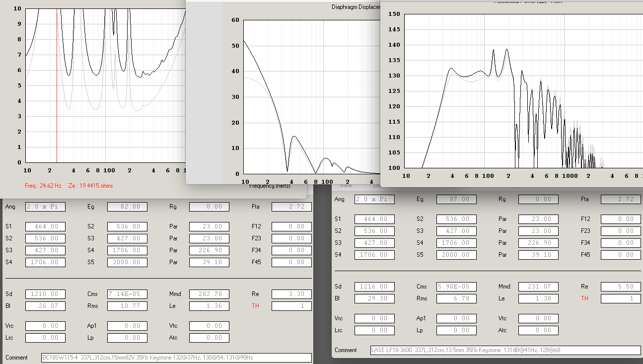
Task: Click the TH value field in BC18SW115 window
Action: (291, 306)
